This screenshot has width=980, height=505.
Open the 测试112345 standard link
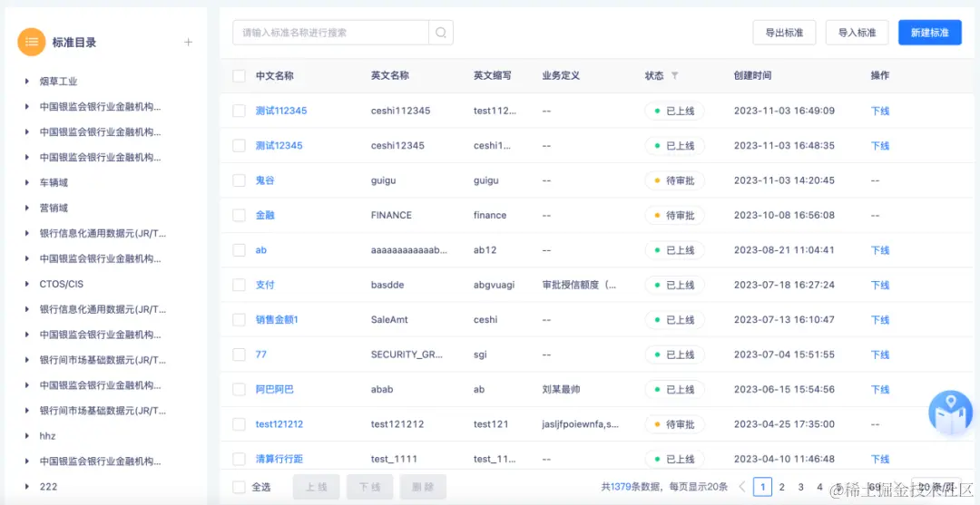coord(281,112)
